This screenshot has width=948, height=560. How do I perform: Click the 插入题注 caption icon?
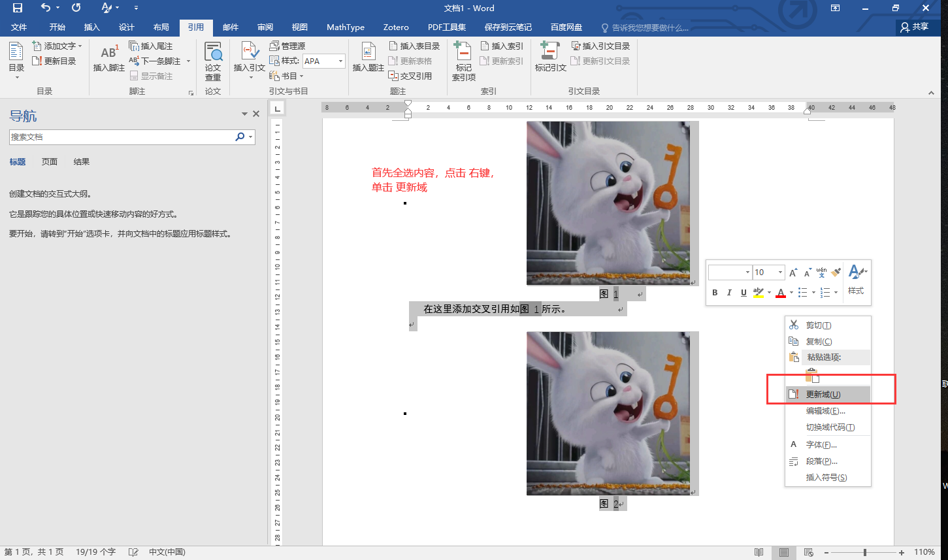pos(368,58)
